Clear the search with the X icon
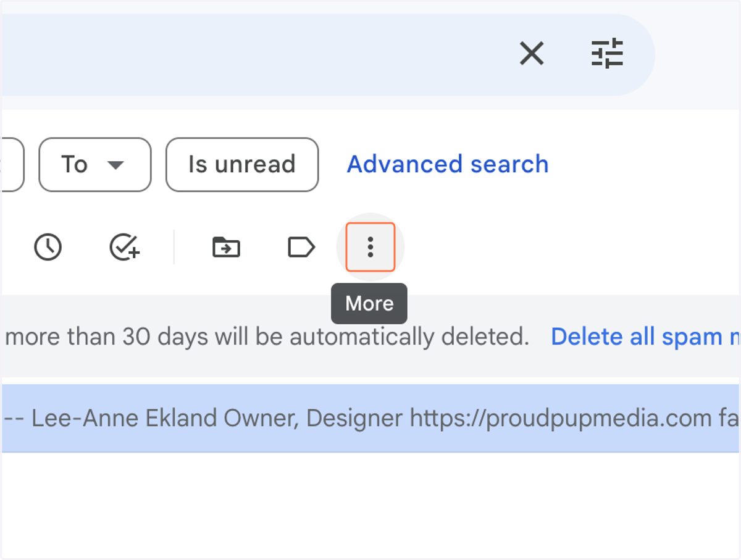This screenshot has width=741, height=560. [x=531, y=54]
